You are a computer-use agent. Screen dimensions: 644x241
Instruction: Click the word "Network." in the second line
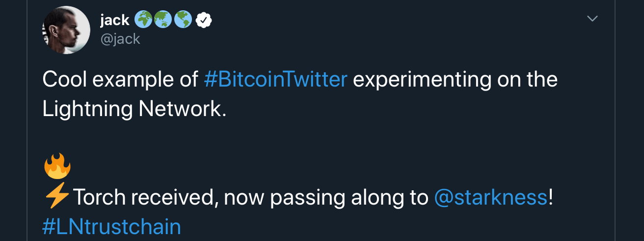[183, 109]
